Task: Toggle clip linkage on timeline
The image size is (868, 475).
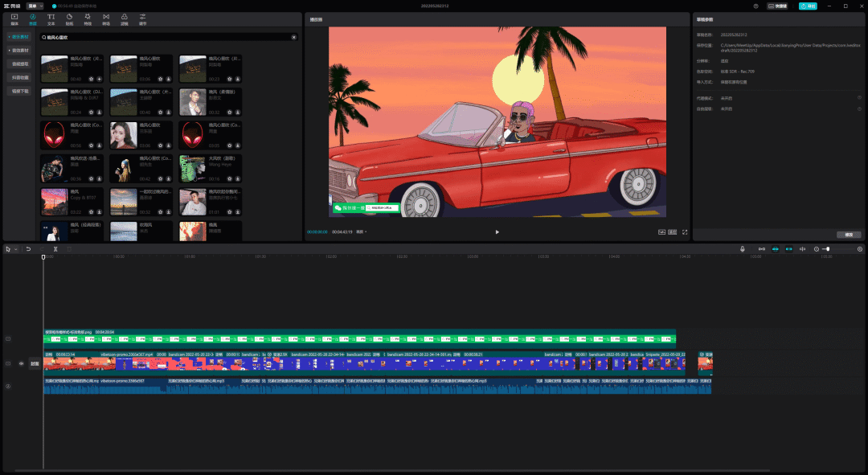Action: pyautogui.click(x=789, y=249)
